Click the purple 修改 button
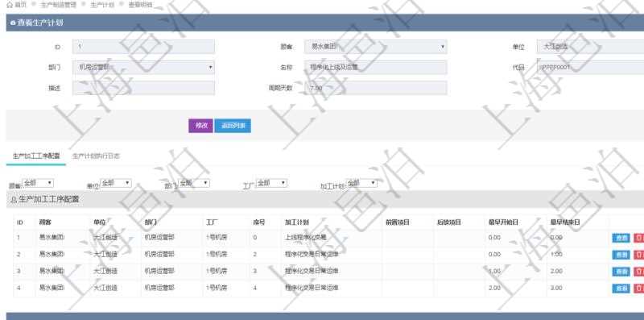The image size is (644, 320). click(200, 126)
